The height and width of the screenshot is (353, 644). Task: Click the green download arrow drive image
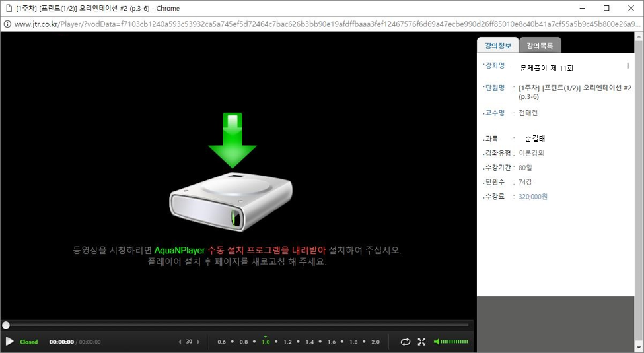tap(231, 172)
